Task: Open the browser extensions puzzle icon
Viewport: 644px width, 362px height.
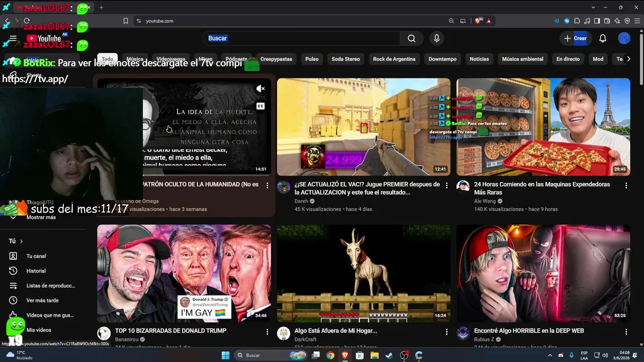Action: point(577,21)
